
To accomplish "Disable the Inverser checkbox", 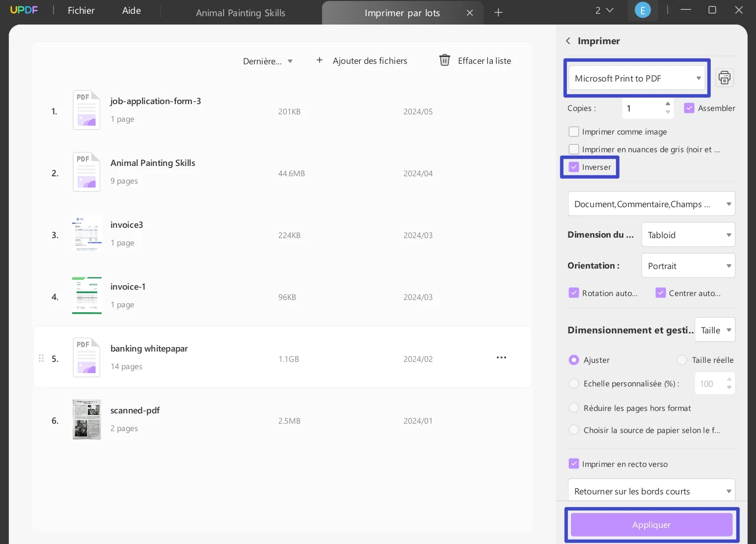I will click(x=574, y=167).
